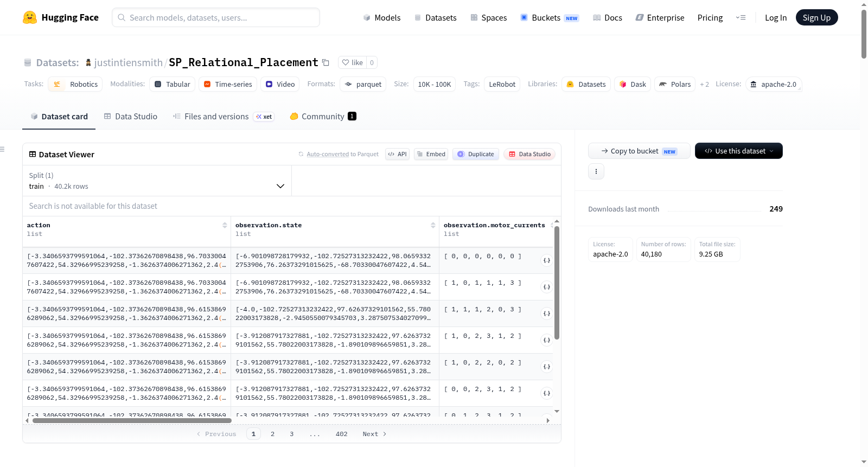Screen dimensions: 868x467
Task: Go to Spaces in the top navigation
Action: tap(488, 17)
